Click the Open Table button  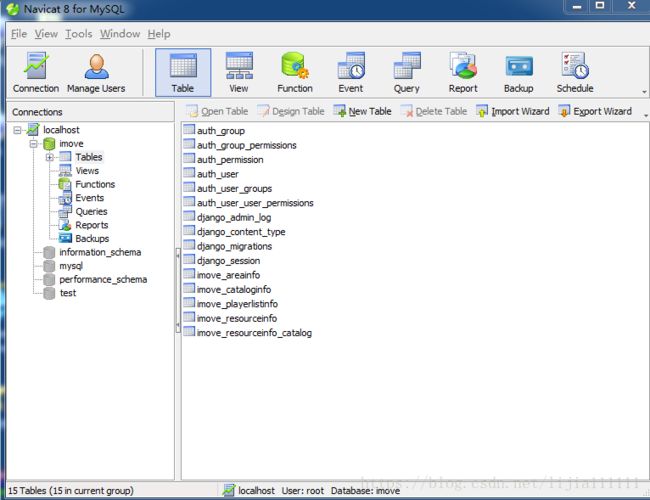tap(217, 111)
